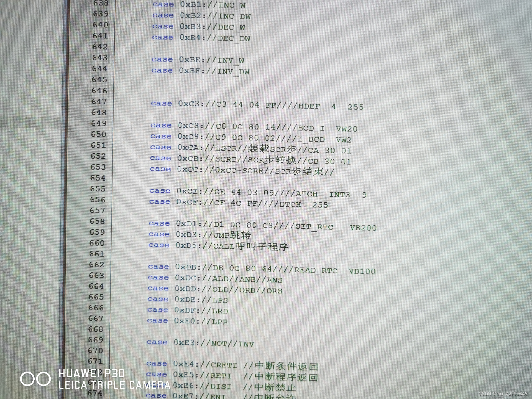Click the ATCH INT3 comment

point(331,194)
